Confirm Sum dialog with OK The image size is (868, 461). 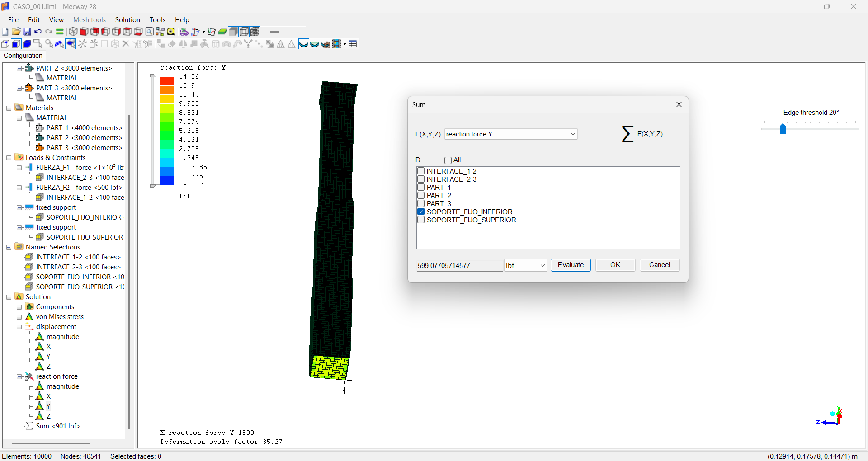coord(615,265)
